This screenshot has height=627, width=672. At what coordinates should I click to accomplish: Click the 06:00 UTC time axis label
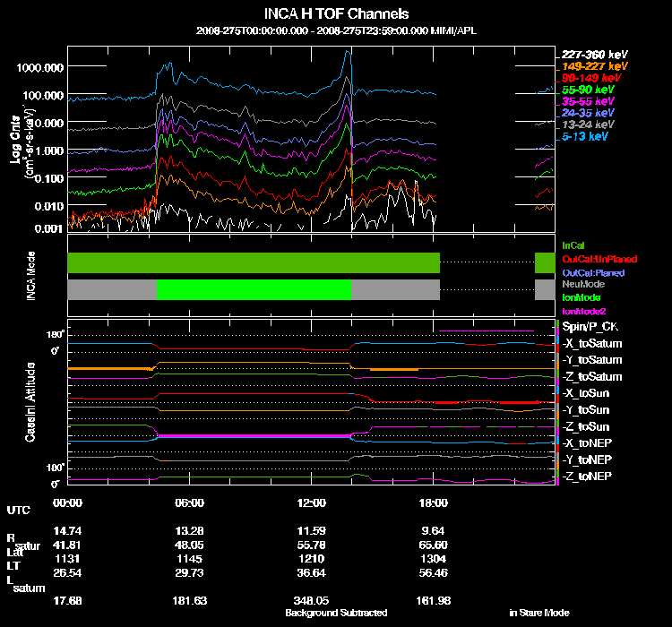click(x=189, y=503)
